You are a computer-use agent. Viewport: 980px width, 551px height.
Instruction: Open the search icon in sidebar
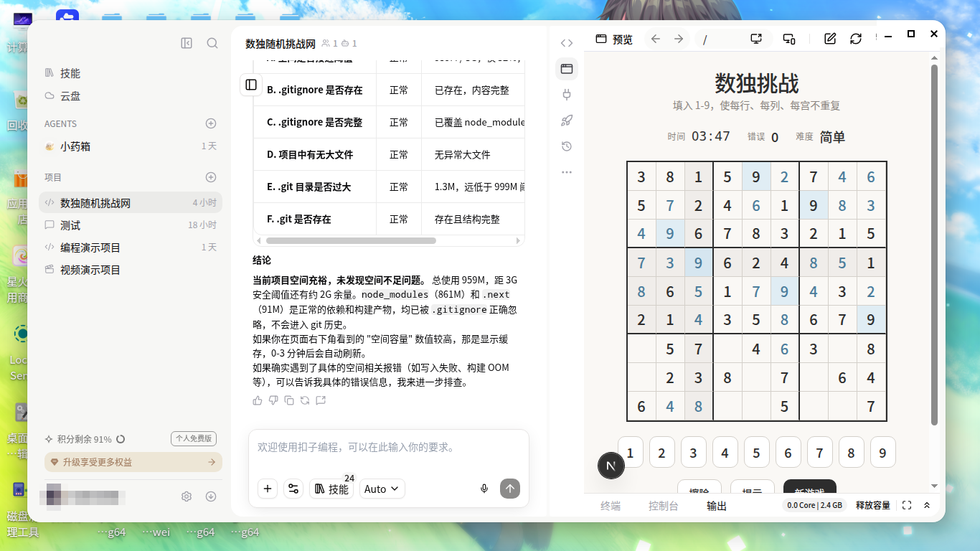pos(212,43)
